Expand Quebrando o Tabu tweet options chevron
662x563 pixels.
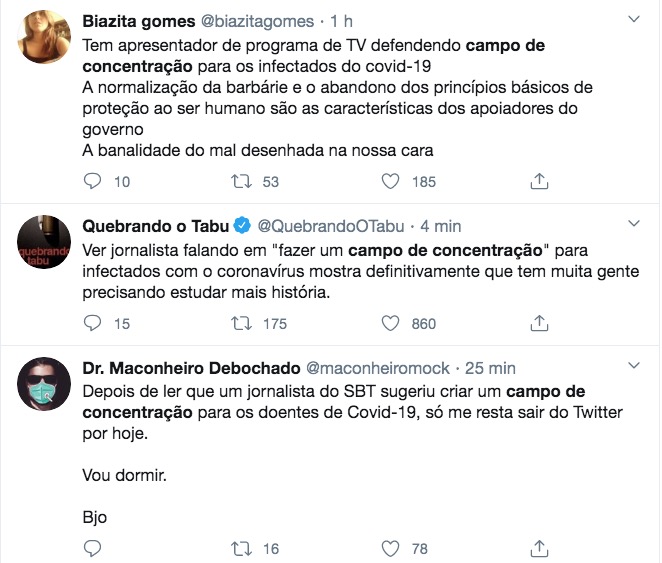click(x=633, y=223)
